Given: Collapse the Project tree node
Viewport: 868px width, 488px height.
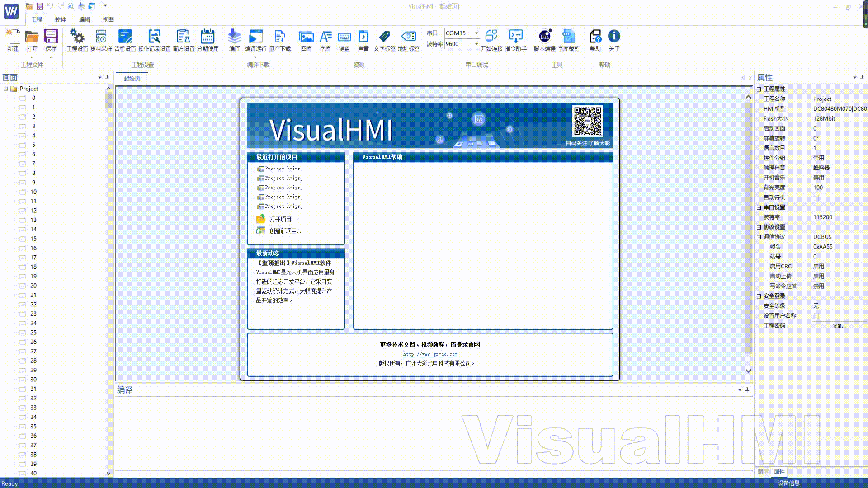Looking at the screenshot, I should point(6,89).
